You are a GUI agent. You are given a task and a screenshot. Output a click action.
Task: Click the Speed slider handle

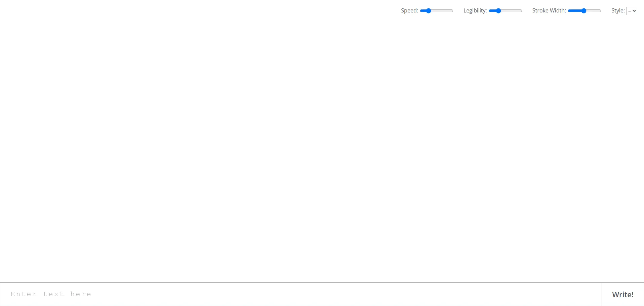point(428,11)
